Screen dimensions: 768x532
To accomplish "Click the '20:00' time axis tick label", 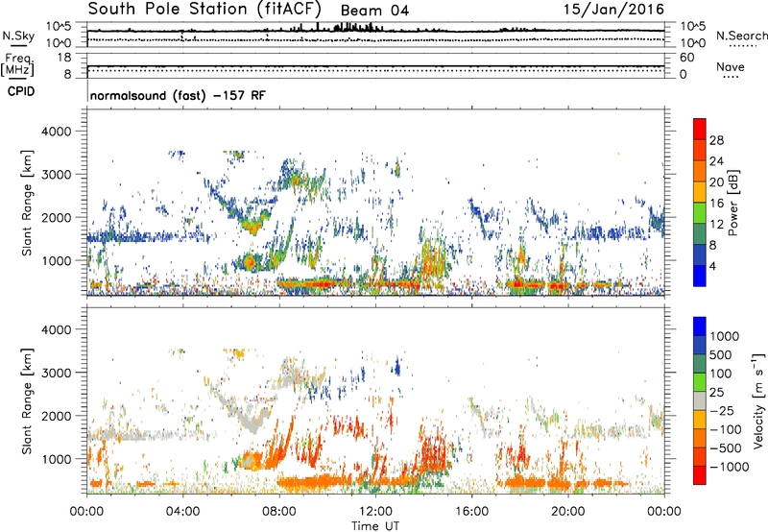I will 568,512.
